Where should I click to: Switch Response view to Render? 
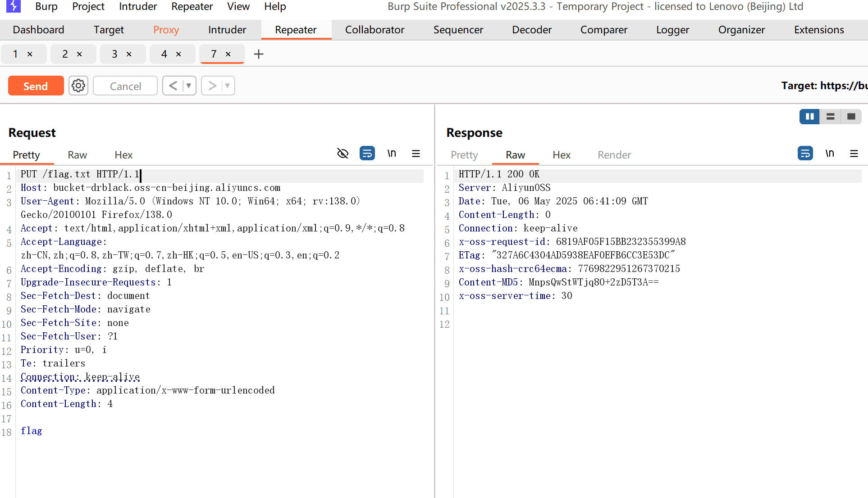(614, 155)
